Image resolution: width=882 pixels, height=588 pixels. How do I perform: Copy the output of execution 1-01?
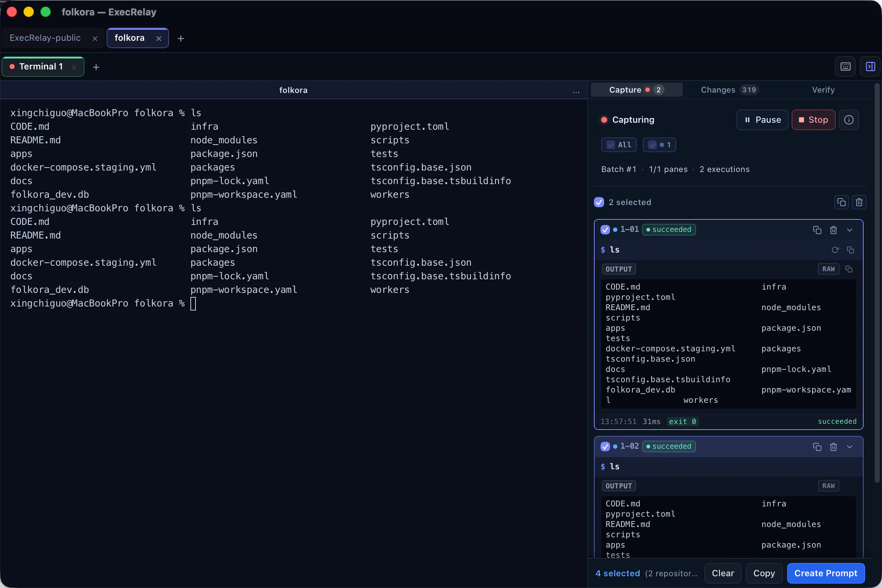[849, 269]
